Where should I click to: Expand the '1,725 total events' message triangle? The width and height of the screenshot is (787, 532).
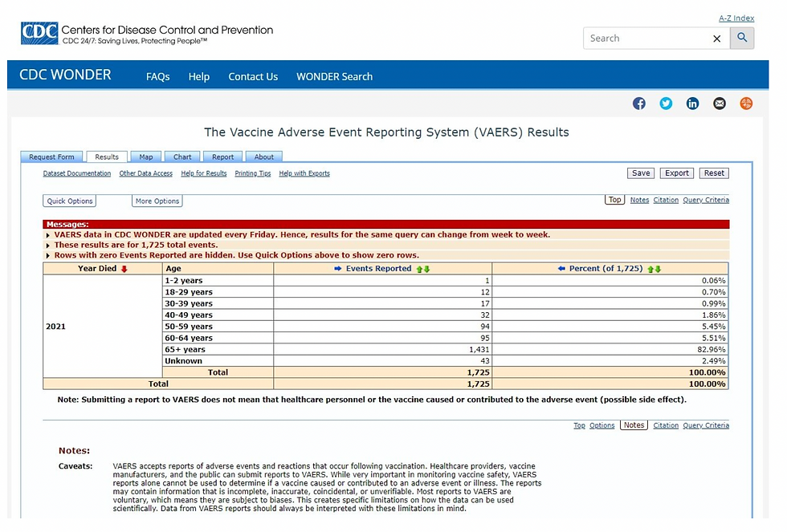click(x=47, y=246)
